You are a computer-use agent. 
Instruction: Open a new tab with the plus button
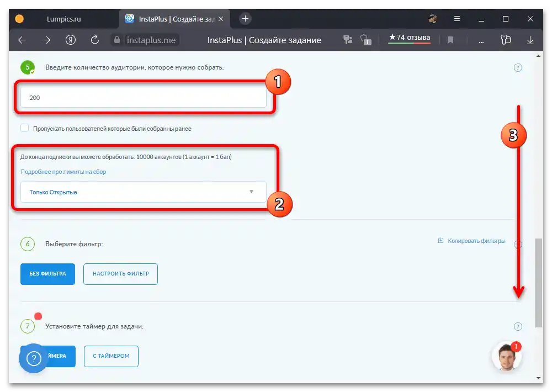coord(246,19)
